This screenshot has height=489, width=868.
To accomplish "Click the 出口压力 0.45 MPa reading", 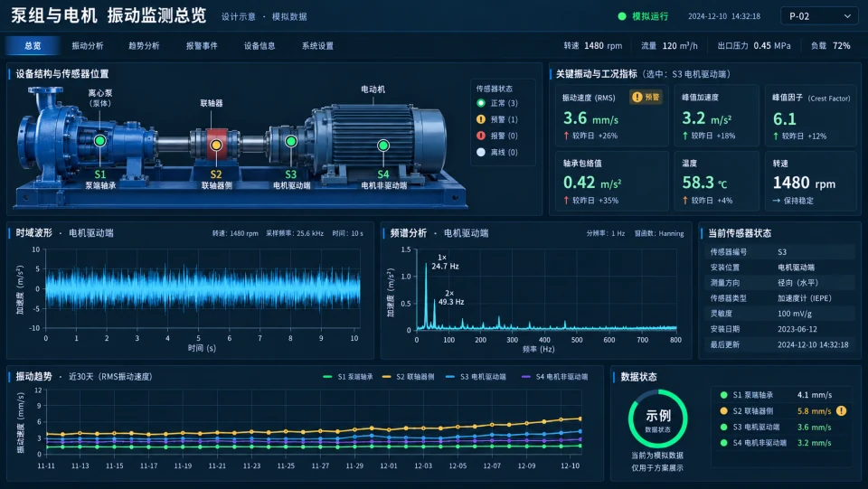I will click(x=754, y=46).
